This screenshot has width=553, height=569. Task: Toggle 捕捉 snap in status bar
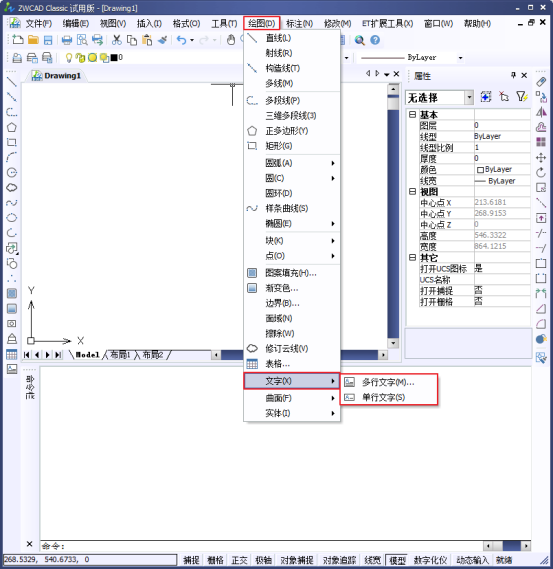(191, 560)
